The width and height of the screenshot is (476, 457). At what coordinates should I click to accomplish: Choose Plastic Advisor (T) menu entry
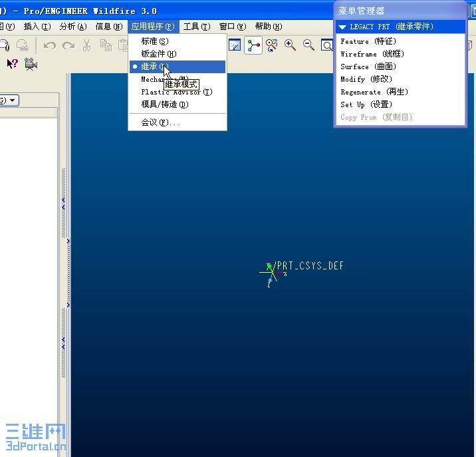178,92
